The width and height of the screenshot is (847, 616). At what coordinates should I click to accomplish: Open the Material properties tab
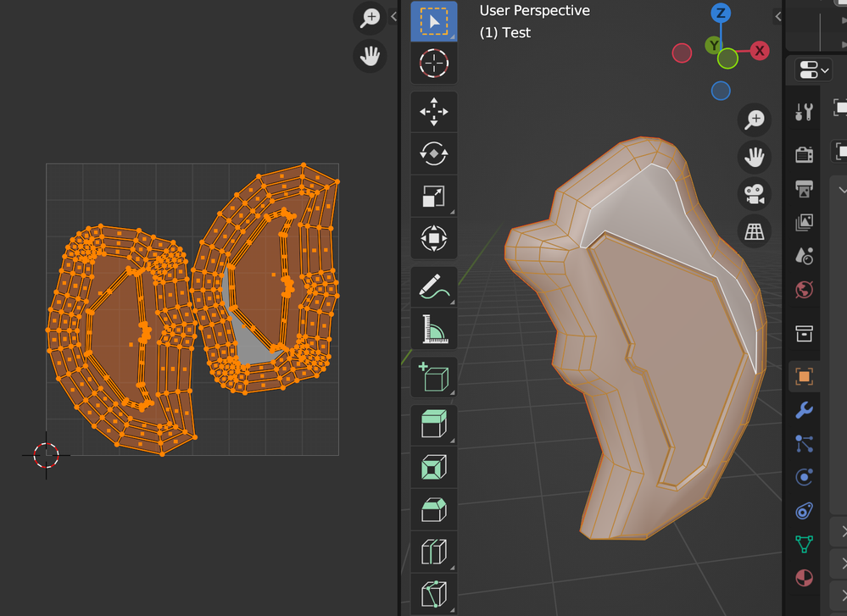tap(804, 578)
